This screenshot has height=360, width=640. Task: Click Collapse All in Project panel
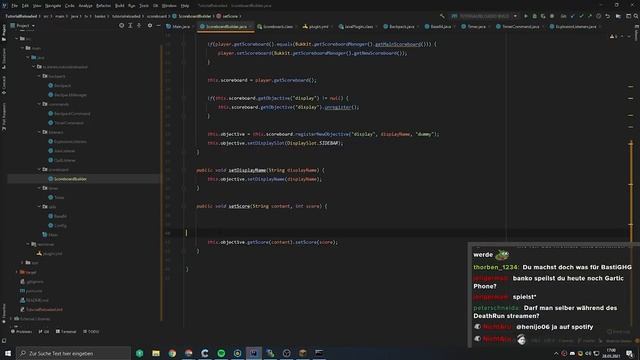point(139,25)
